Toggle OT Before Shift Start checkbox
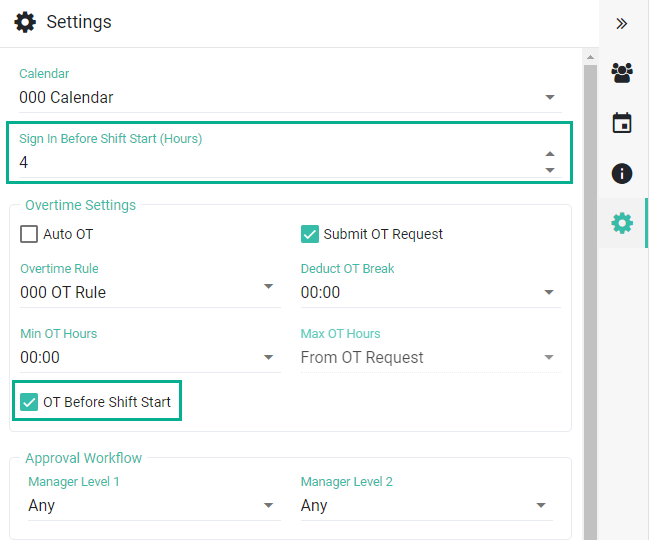The height and width of the screenshot is (540, 654). [29, 402]
